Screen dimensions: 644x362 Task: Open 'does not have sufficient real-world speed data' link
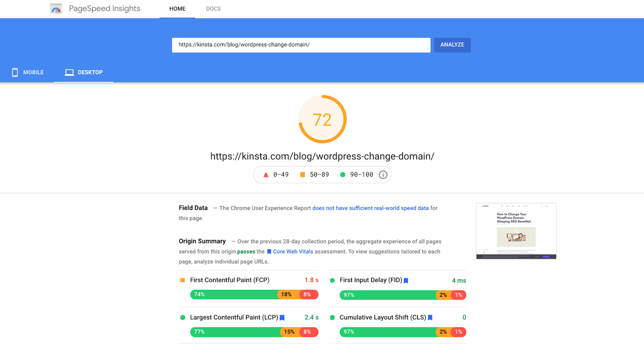coord(371,208)
